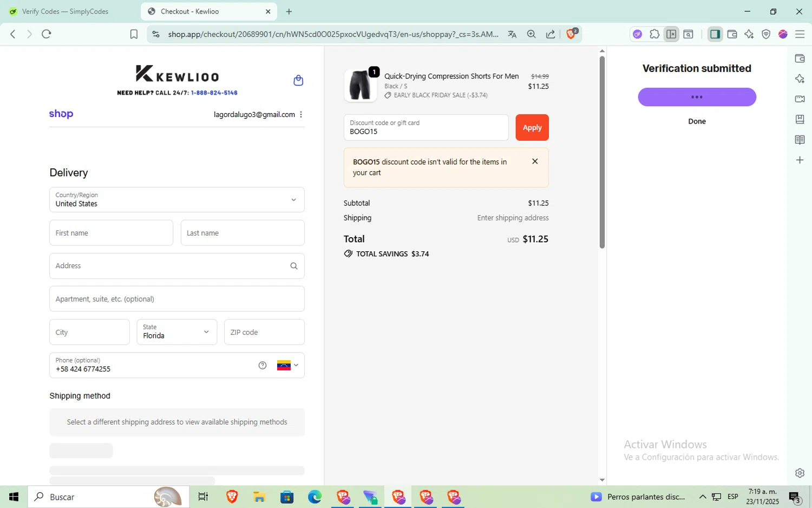
Task: Click Done in the verification panel
Action: (x=697, y=121)
